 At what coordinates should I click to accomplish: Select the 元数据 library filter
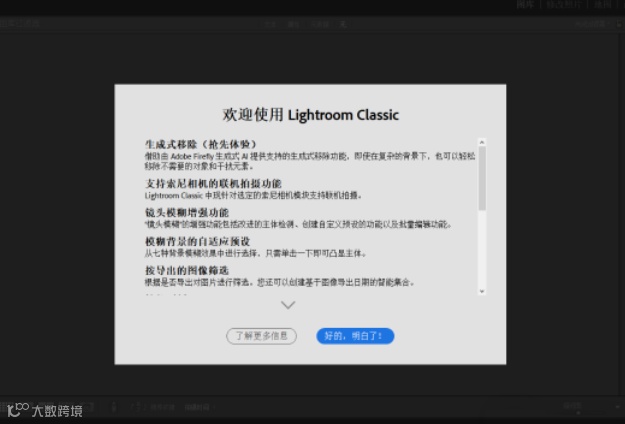[x=320, y=24]
